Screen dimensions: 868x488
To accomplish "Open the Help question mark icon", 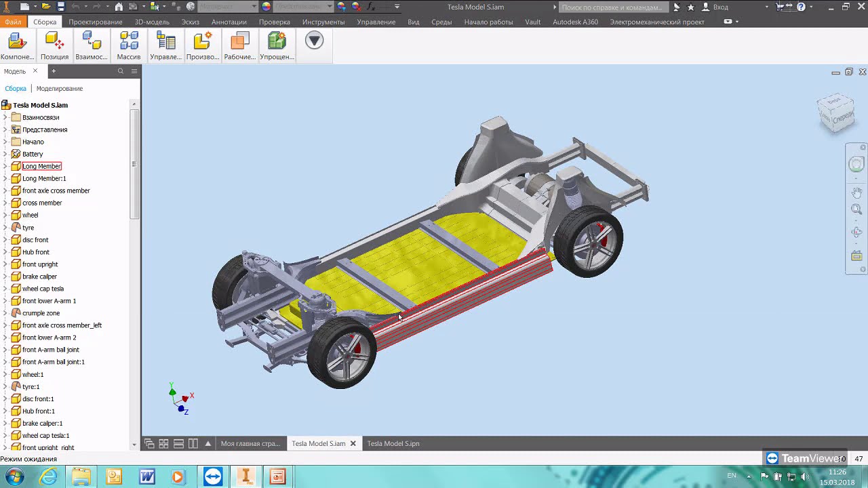I will coord(801,7).
